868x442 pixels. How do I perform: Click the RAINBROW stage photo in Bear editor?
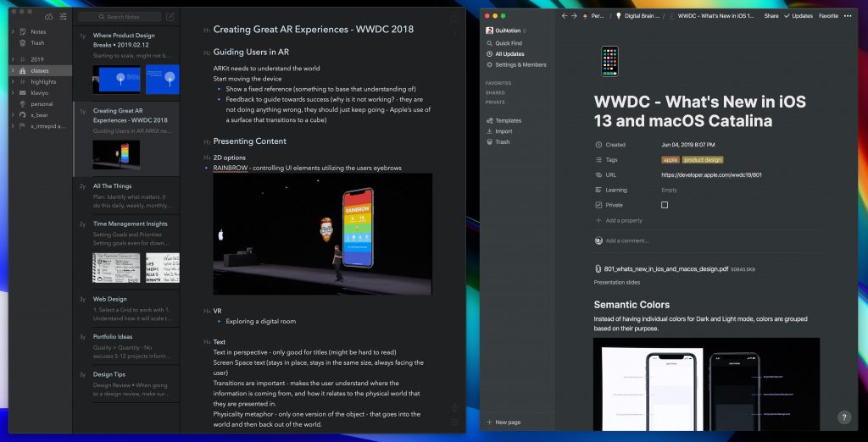[322, 234]
